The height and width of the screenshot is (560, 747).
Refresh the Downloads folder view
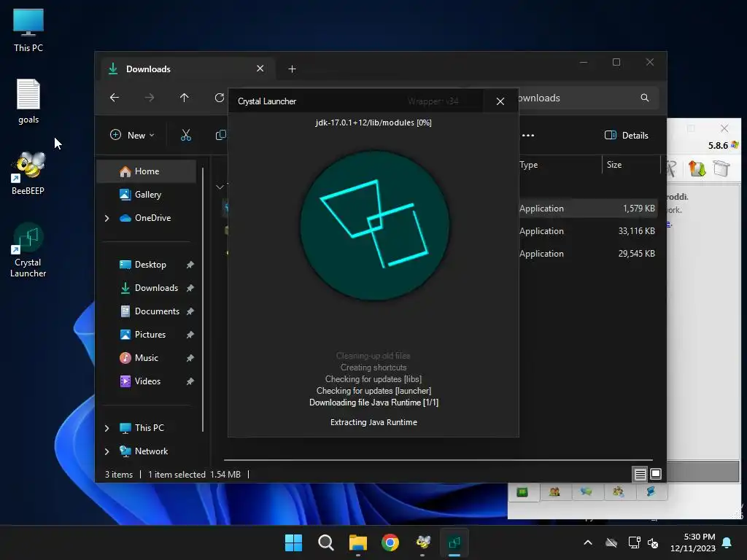click(219, 98)
